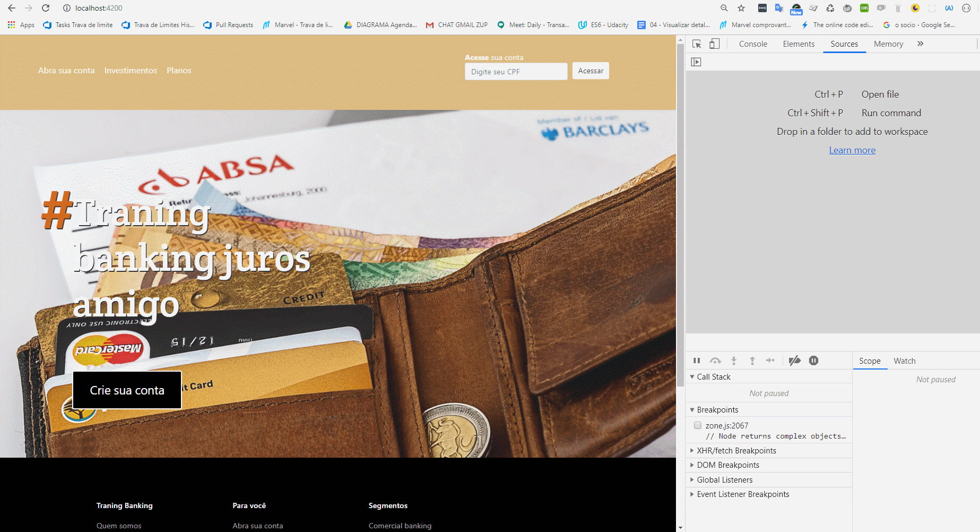Bookmark this page with the star icon
The width and height of the screenshot is (980, 532).
click(741, 8)
